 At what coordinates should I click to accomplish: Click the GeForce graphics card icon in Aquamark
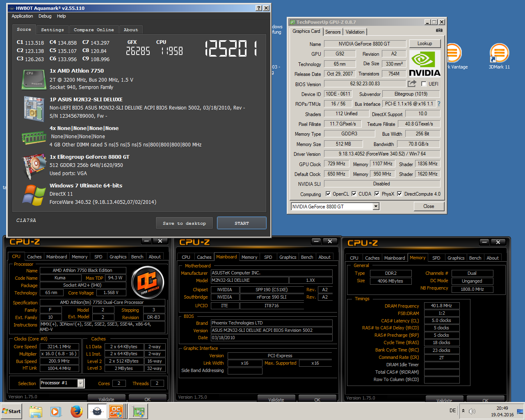(34, 166)
